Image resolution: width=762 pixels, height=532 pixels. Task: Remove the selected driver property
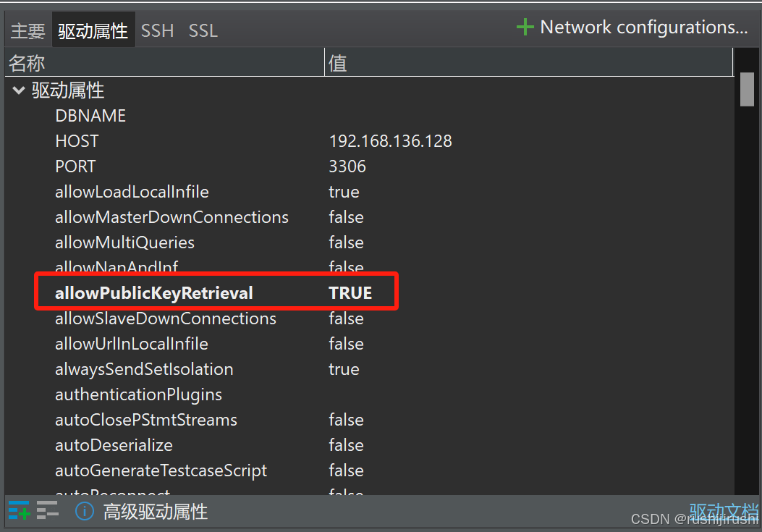48,510
